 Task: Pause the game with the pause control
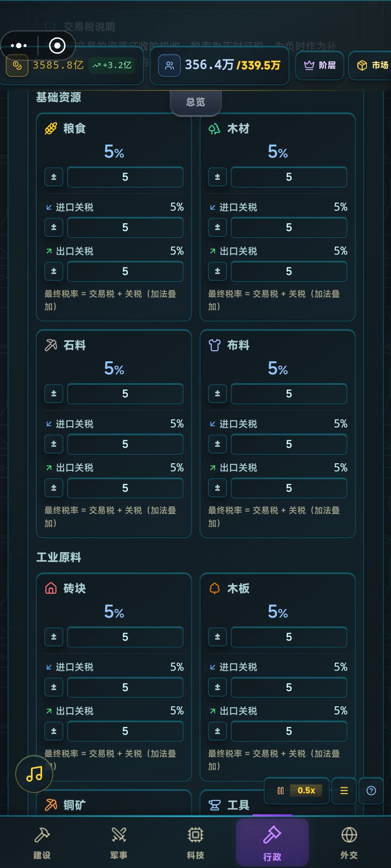pyautogui.click(x=281, y=791)
